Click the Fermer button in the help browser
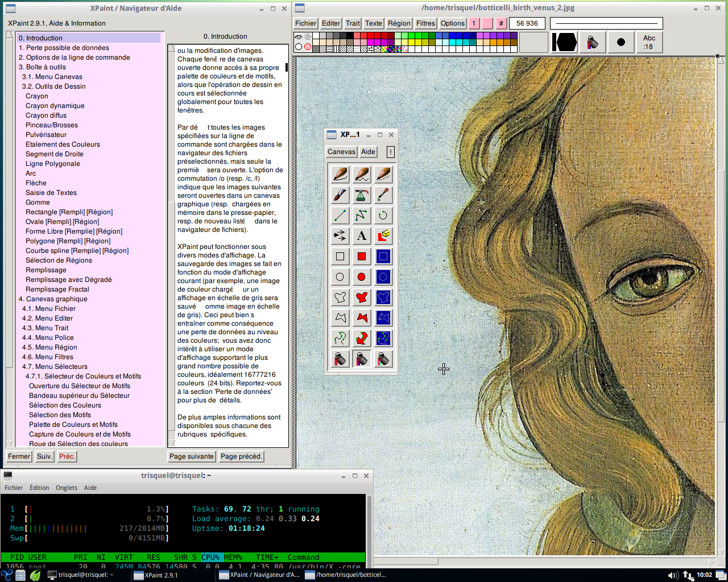Screen dimensions: 728x582 tap(19, 456)
